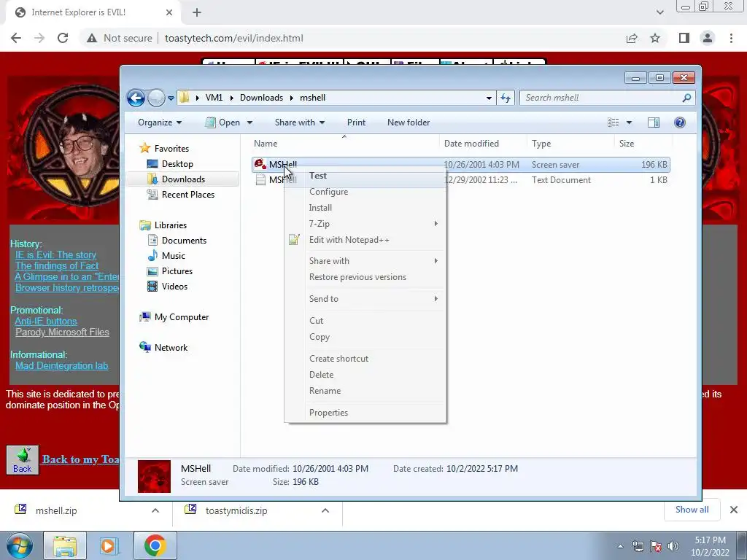Viewport: 747px width, 560px height.
Task: Open the Organize menu
Action: (x=160, y=122)
